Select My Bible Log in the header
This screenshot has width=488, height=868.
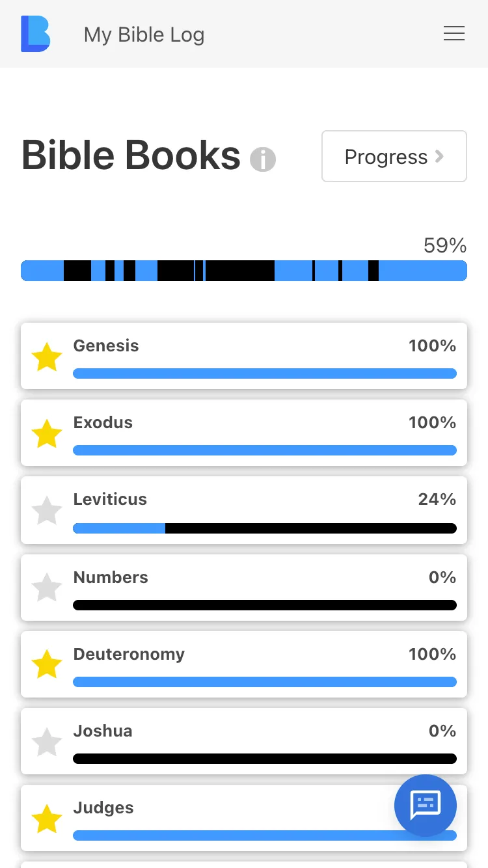[144, 34]
